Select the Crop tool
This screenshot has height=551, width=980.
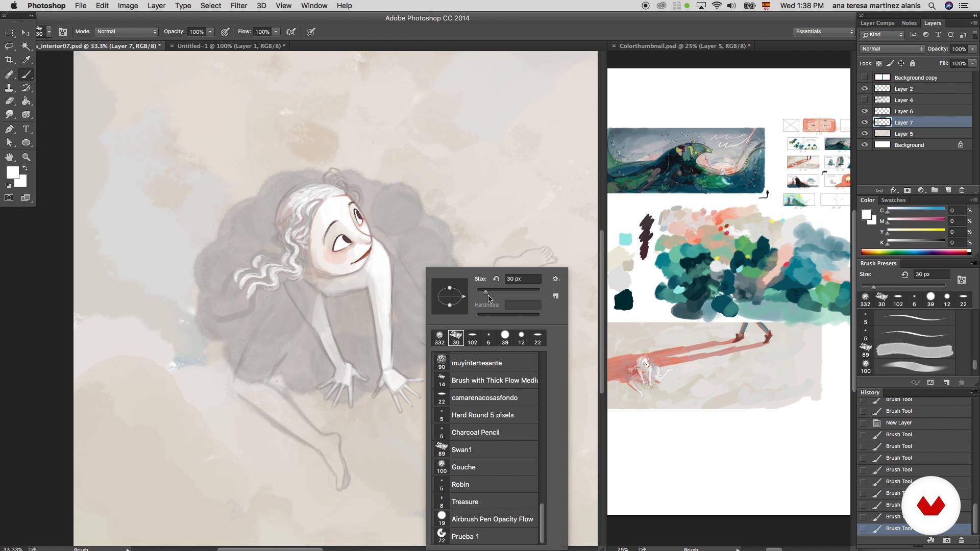[9, 60]
